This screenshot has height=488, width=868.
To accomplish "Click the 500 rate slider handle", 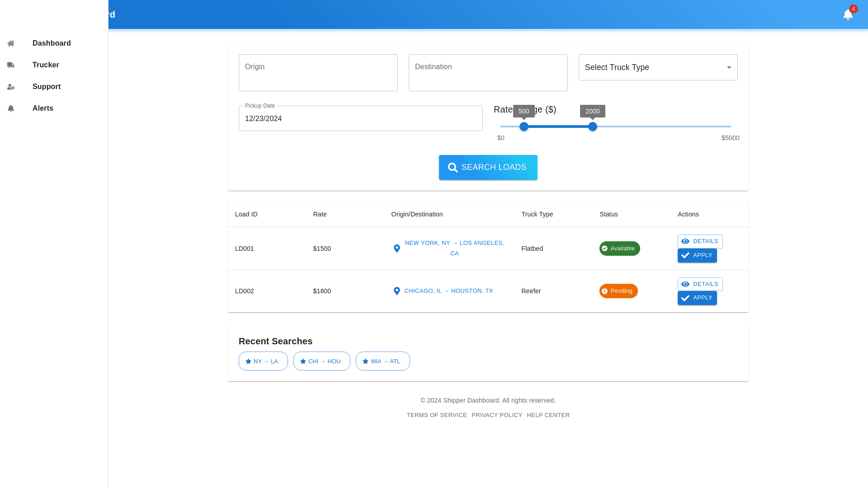I will pos(524,127).
